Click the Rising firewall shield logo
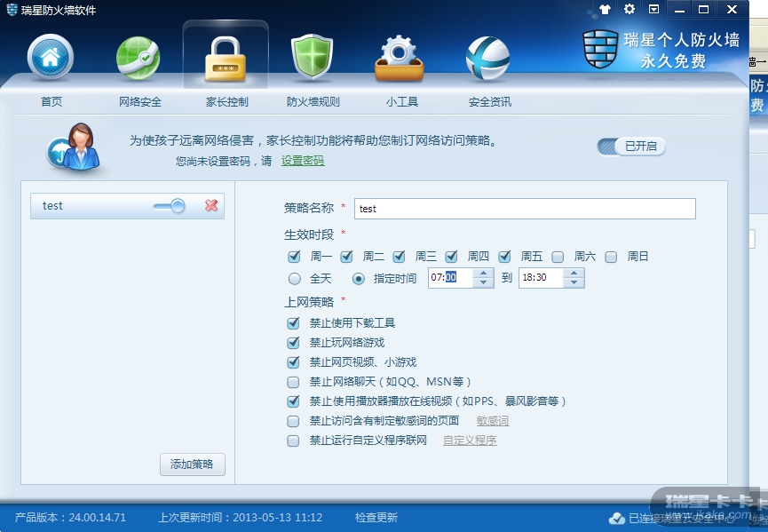The width and height of the screenshot is (768, 532). [600, 50]
